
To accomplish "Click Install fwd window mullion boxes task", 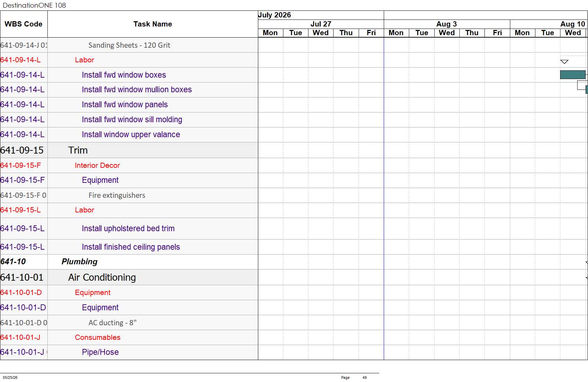I will point(137,89).
